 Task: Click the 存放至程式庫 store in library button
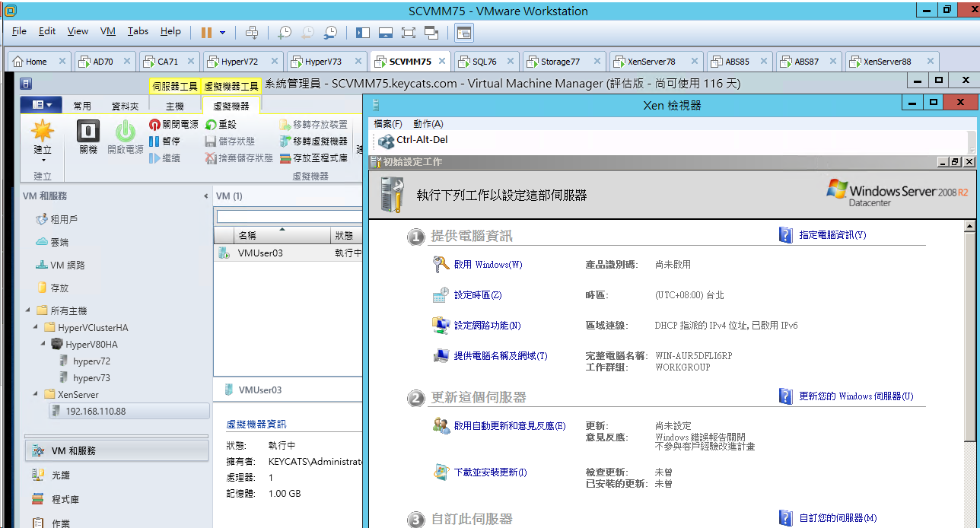(314, 158)
